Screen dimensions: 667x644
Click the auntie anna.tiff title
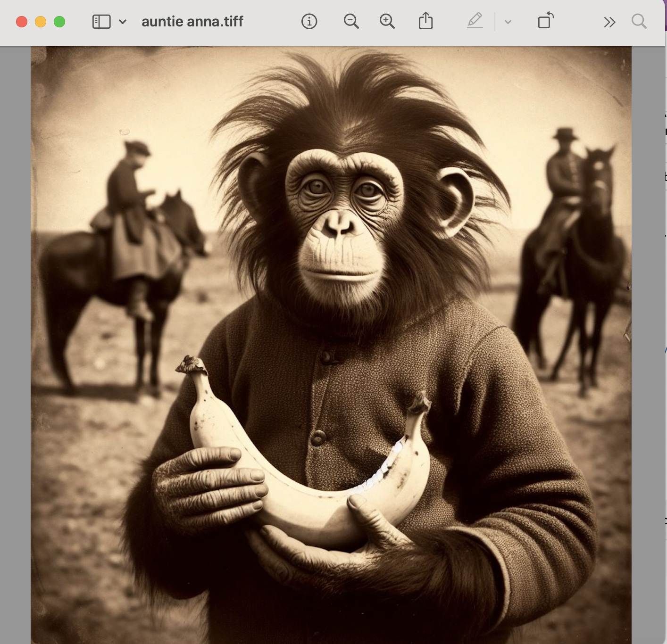192,21
